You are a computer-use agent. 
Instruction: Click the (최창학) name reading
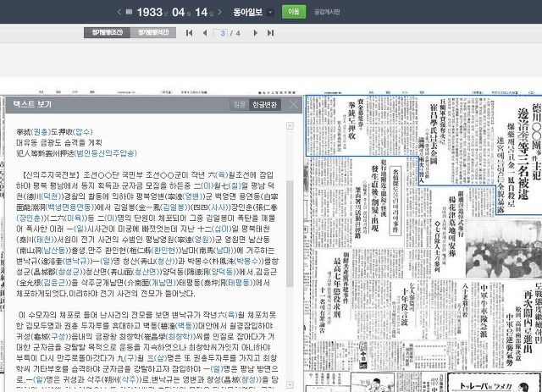click(x=179, y=336)
